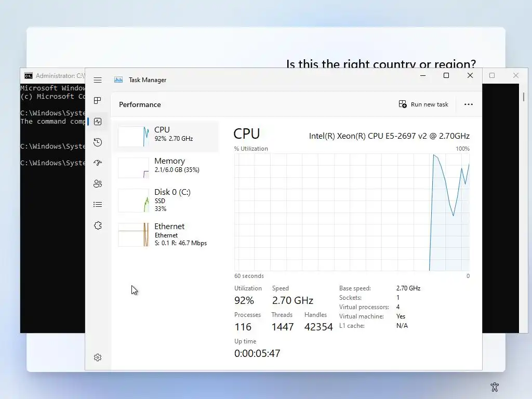Click the L1 cache N/A value
This screenshot has height=399, width=532.
tap(402, 326)
